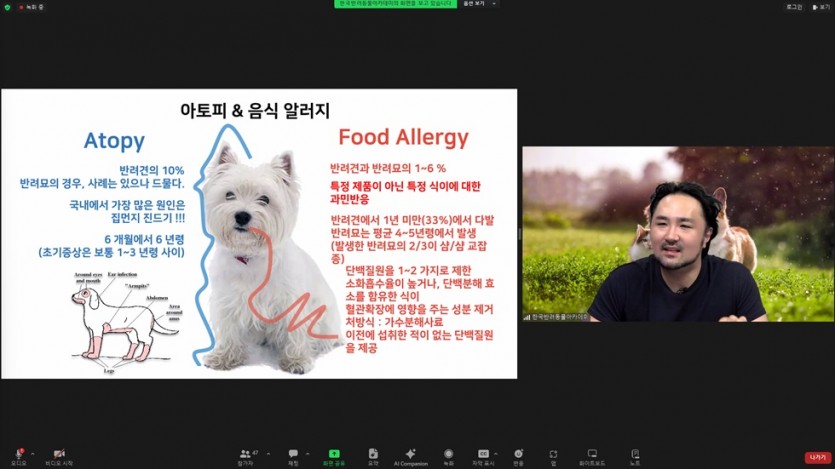Open the Participants panel (47)
Viewport: 835px width, 469px height.
pos(245,456)
